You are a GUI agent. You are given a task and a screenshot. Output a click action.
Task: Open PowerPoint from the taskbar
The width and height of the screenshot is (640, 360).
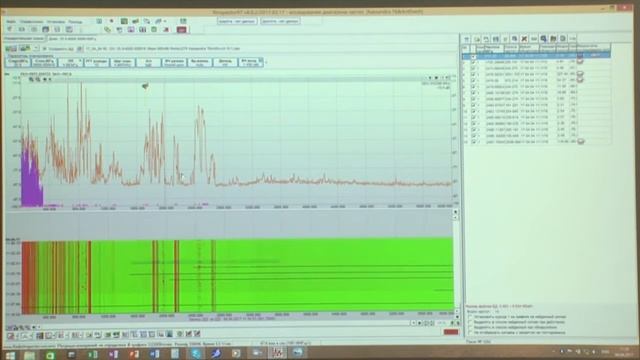tap(134, 354)
